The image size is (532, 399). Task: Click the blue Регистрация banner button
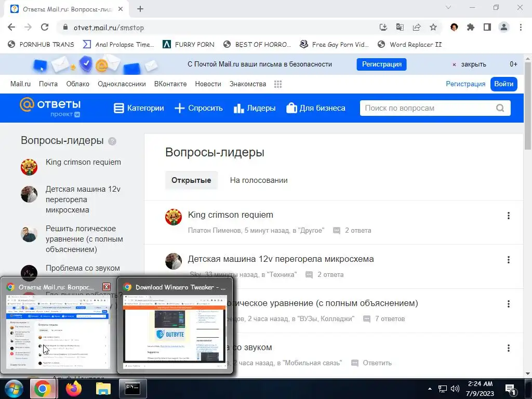pyautogui.click(x=381, y=64)
